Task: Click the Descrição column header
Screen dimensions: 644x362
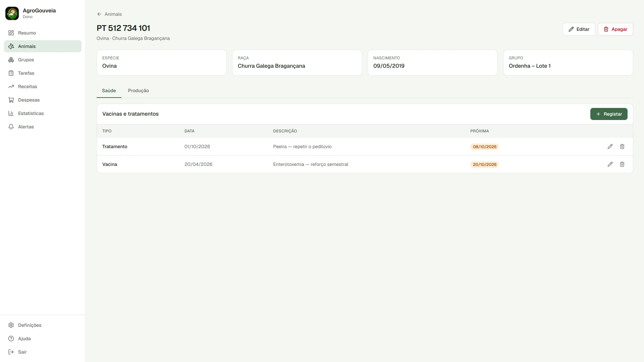Action: click(x=285, y=131)
